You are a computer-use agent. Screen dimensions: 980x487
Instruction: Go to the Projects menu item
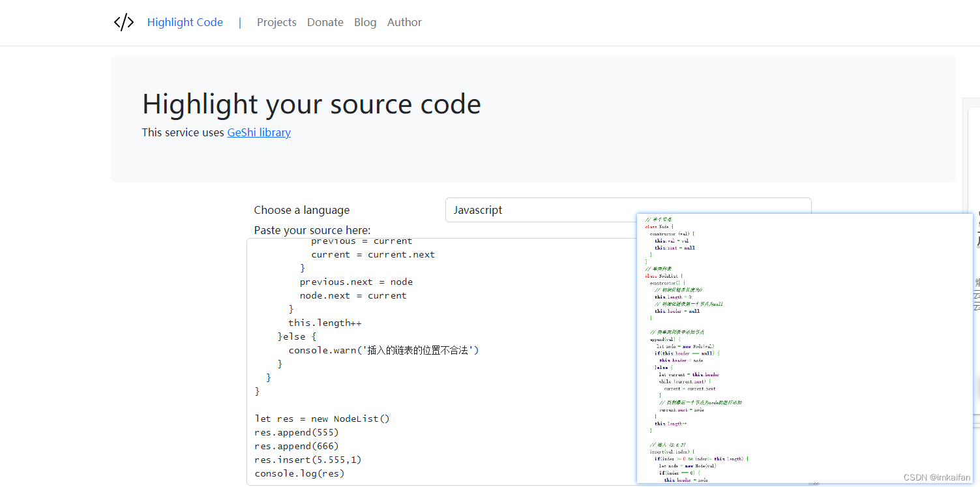(276, 22)
